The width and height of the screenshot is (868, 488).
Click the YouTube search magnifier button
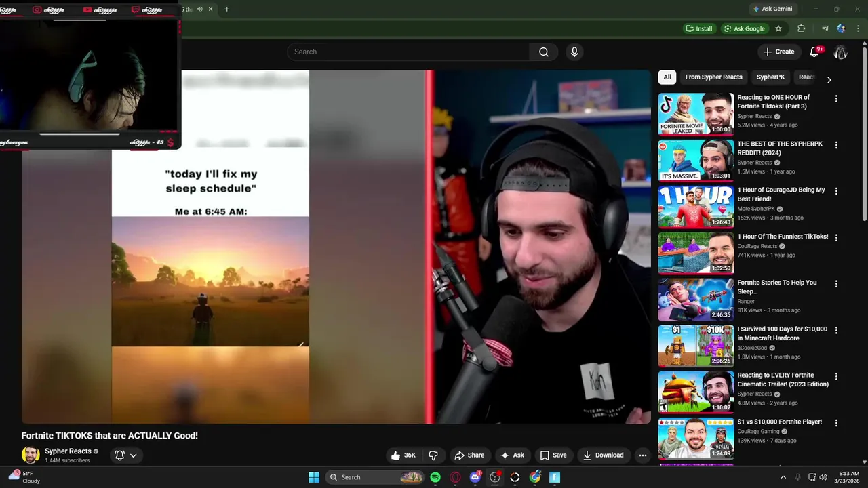pos(544,52)
